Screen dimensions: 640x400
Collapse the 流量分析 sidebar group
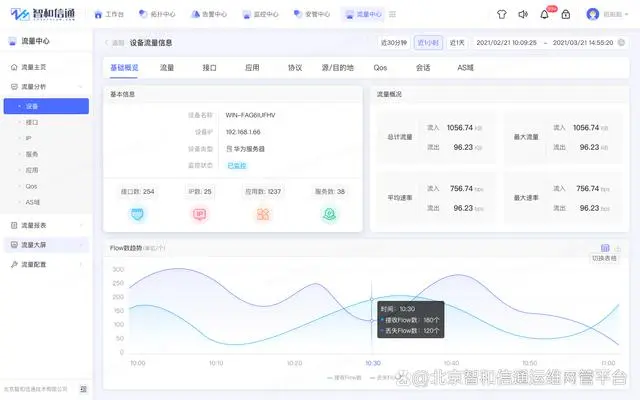pyautogui.click(x=80, y=87)
